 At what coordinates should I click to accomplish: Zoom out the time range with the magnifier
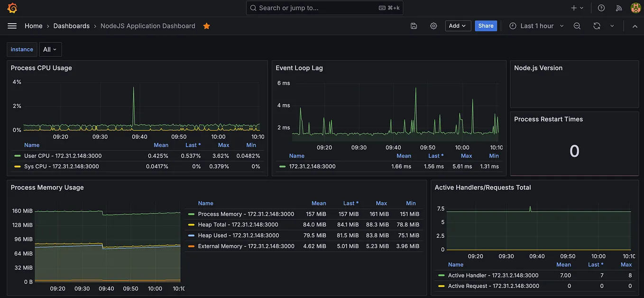(577, 26)
